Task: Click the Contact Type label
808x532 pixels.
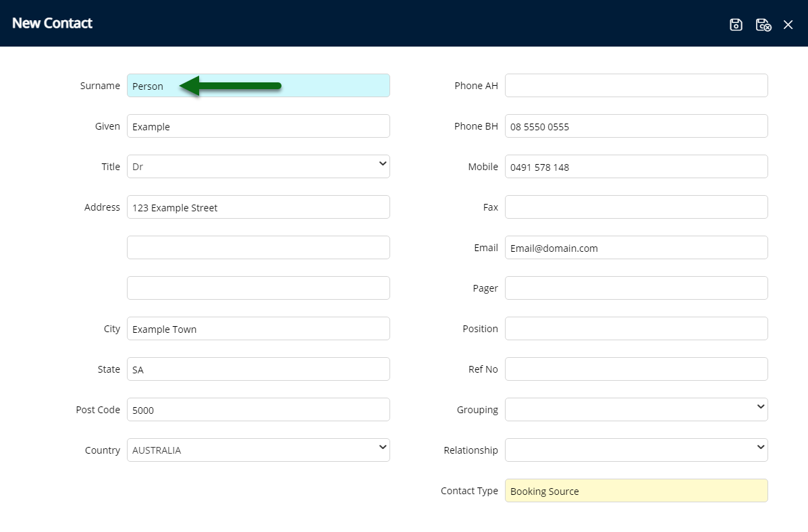Action: [469, 491]
